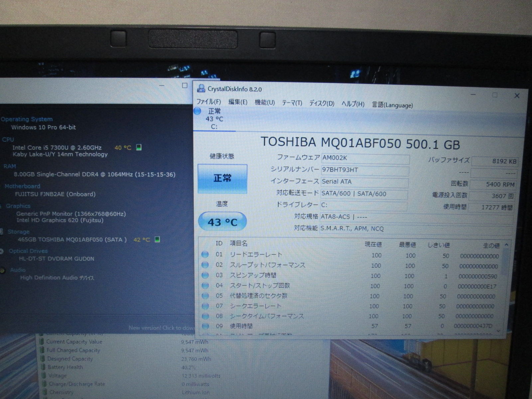
Task: Click the Battery Health row icon
Action: click(42, 367)
